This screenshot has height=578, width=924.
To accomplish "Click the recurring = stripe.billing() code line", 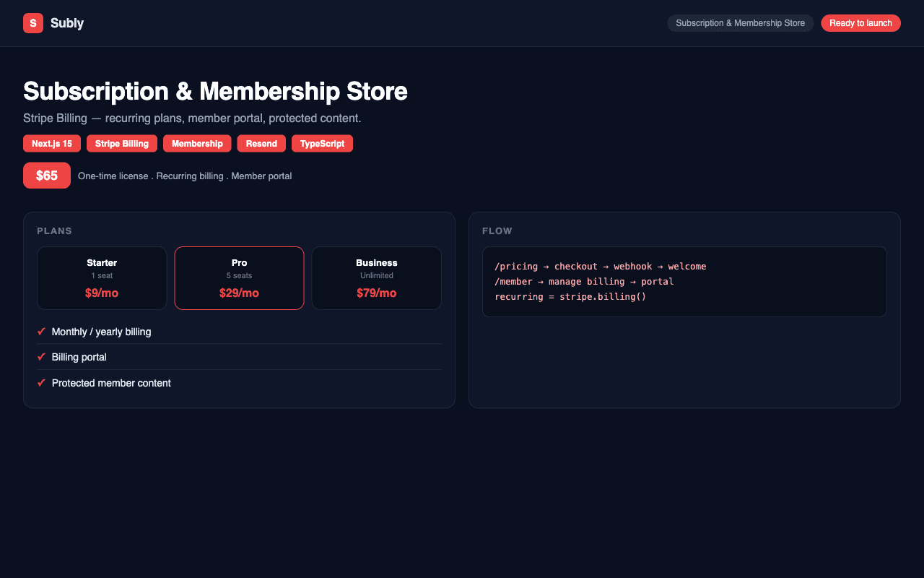I will pyautogui.click(x=570, y=297).
